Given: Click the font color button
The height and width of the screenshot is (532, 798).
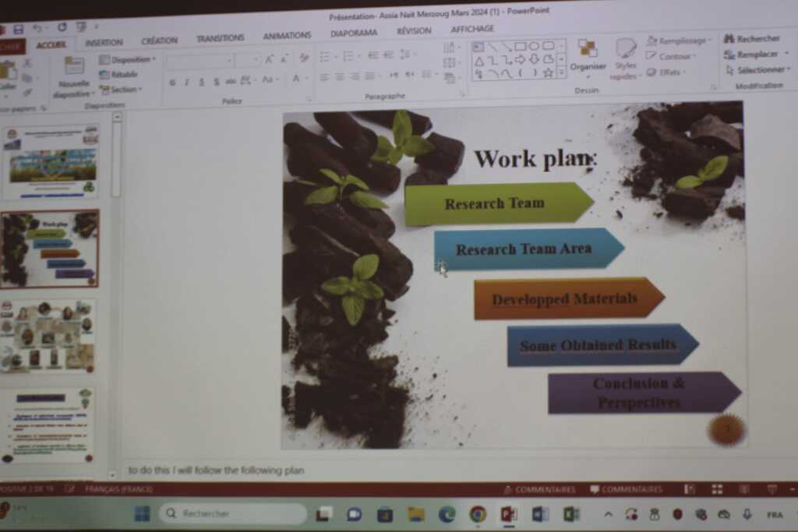Looking at the screenshot, I should tap(296, 79).
